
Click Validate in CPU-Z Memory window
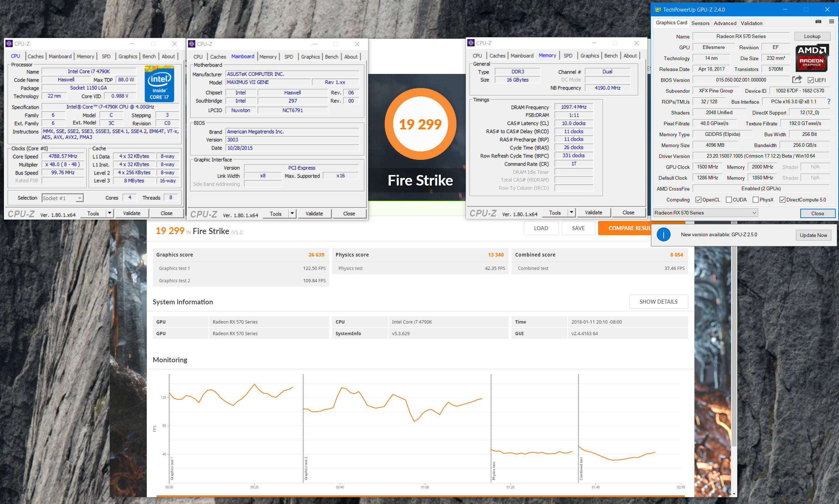pos(594,213)
